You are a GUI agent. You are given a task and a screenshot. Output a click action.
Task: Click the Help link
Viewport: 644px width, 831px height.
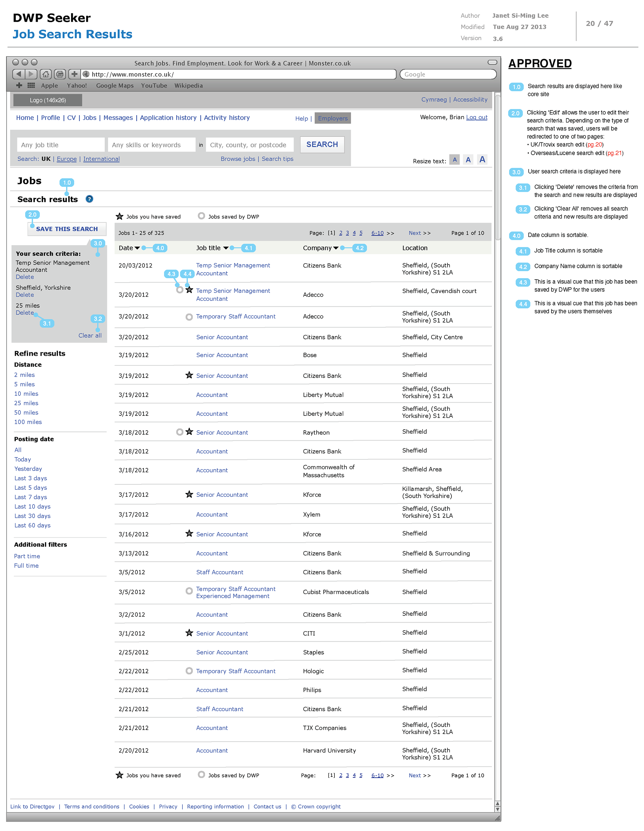302,119
